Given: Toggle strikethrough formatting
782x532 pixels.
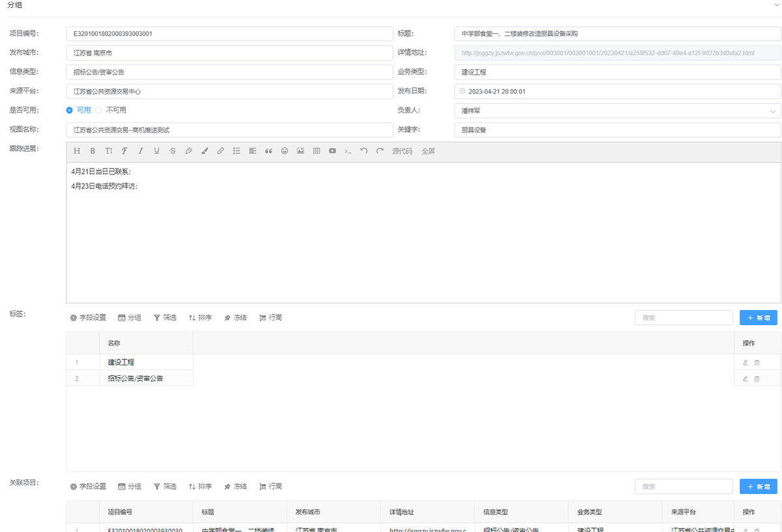Looking at the screenshot, I should click(x=173, y=151).
